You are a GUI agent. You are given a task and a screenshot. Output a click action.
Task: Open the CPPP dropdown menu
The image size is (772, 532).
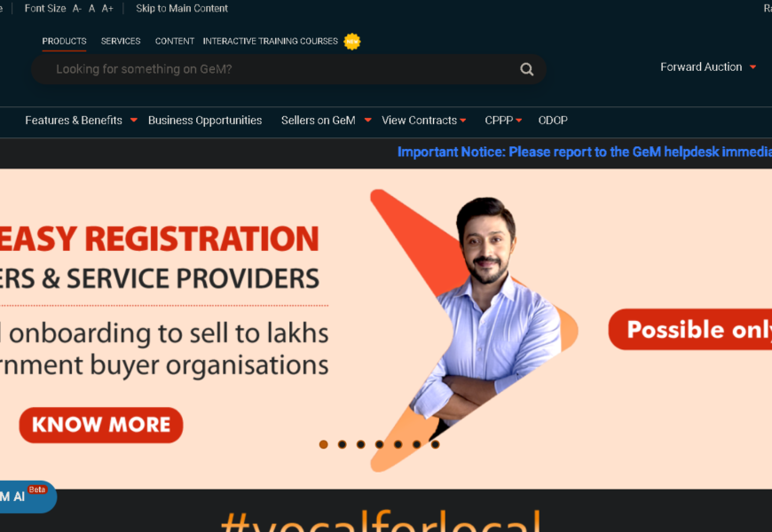503,121
